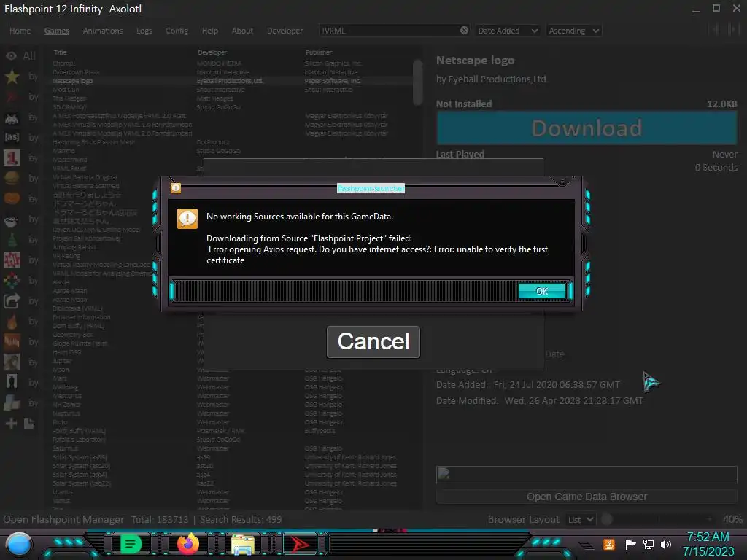This screenshot has width=747, height=560.
Task: Click the game thumbnail image box
Action: tap(587, 474)
